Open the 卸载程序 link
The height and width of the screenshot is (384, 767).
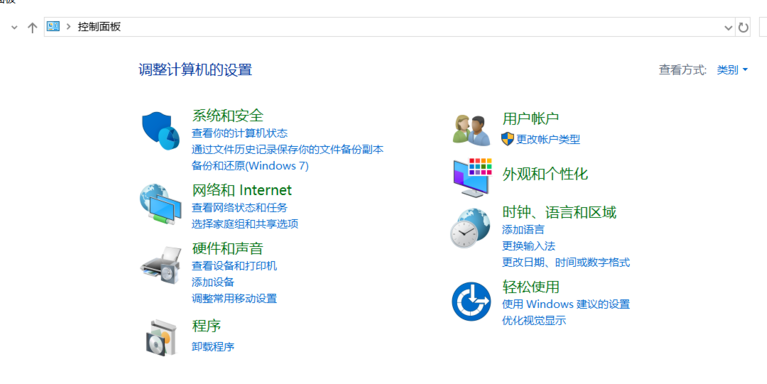point(213,347)
